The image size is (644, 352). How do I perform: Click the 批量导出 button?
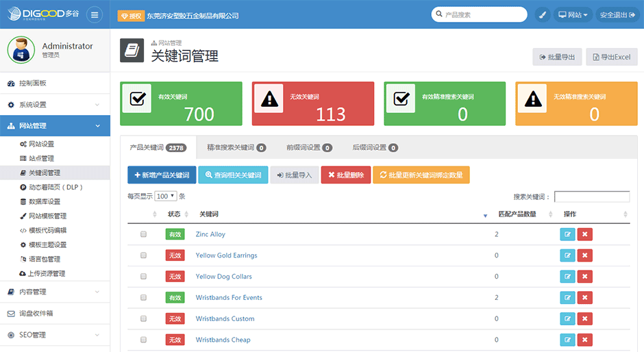point(558,57)
